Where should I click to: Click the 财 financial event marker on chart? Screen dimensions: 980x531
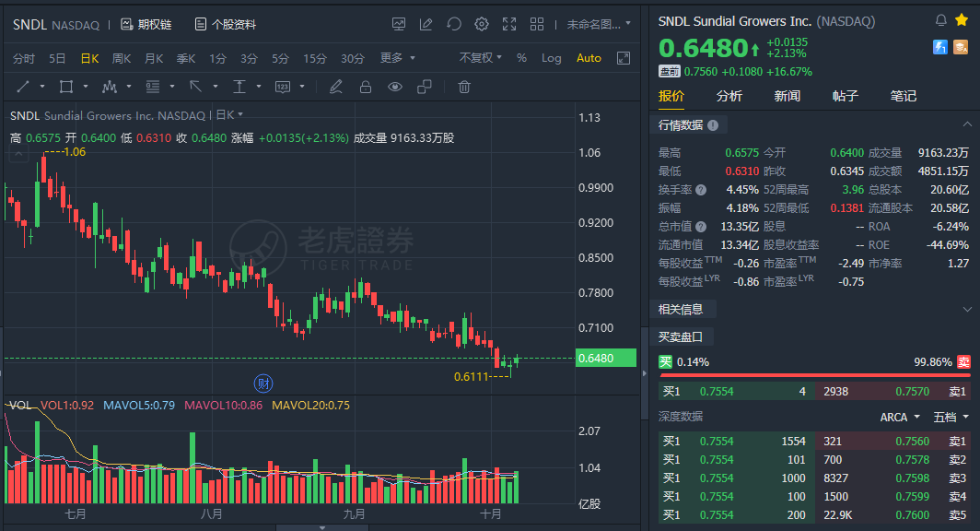263,383
